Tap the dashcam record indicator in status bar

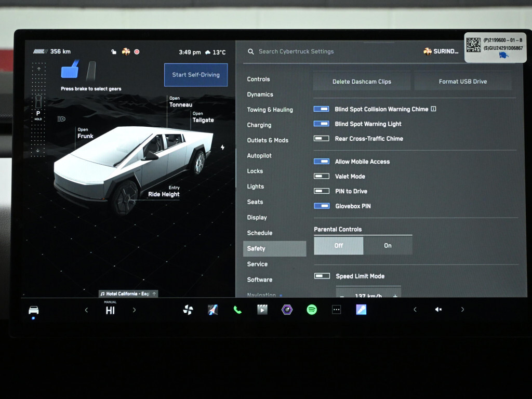click(x=137, y=52)
